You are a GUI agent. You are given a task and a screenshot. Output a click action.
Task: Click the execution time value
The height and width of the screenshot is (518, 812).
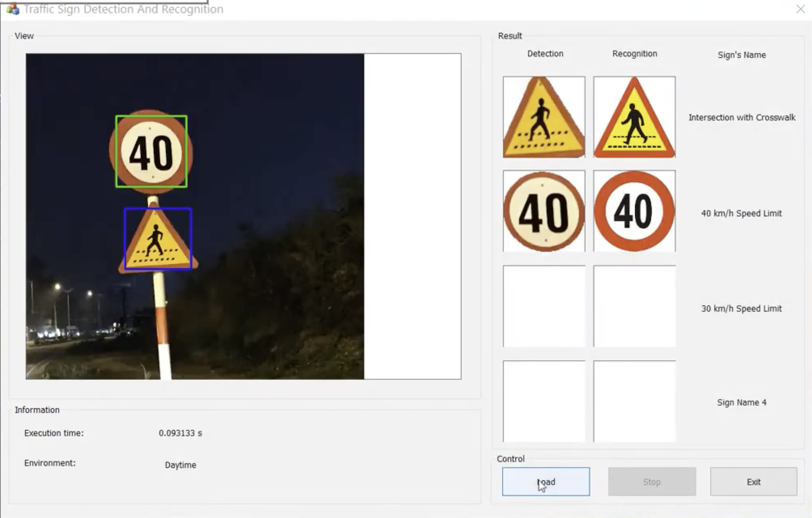point(180,433)
